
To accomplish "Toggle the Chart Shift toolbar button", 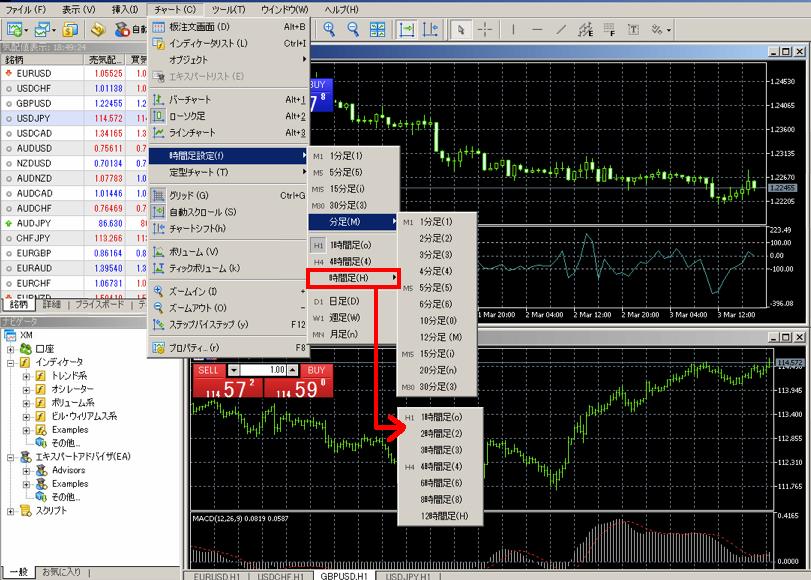I will [x=430, y=29].
